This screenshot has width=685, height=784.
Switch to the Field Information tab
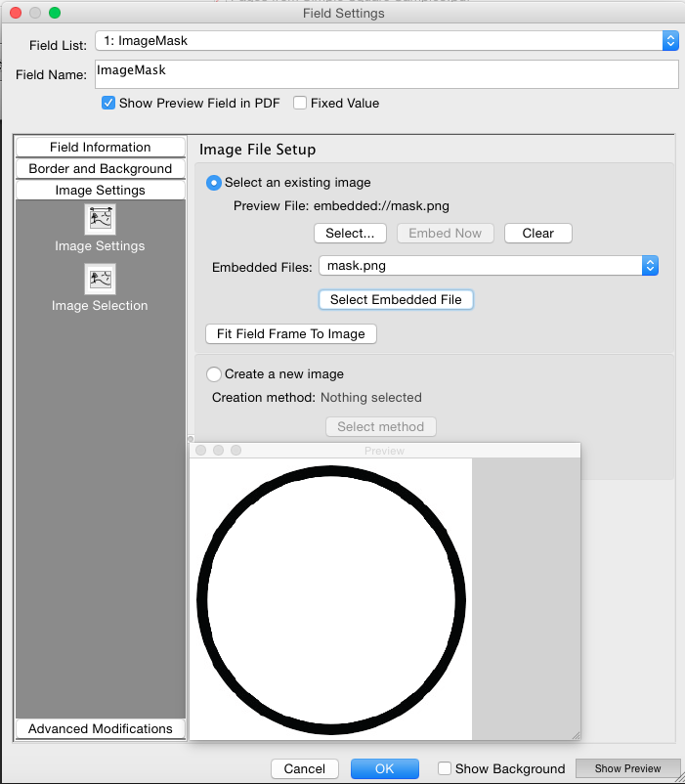(101, 148)
